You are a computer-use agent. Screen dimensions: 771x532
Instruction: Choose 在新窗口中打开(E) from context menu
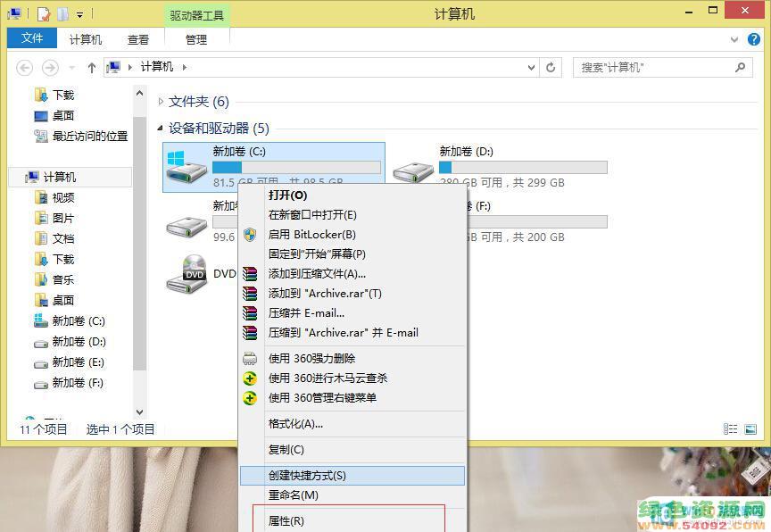pyautogui.click(x=352, y=215)
